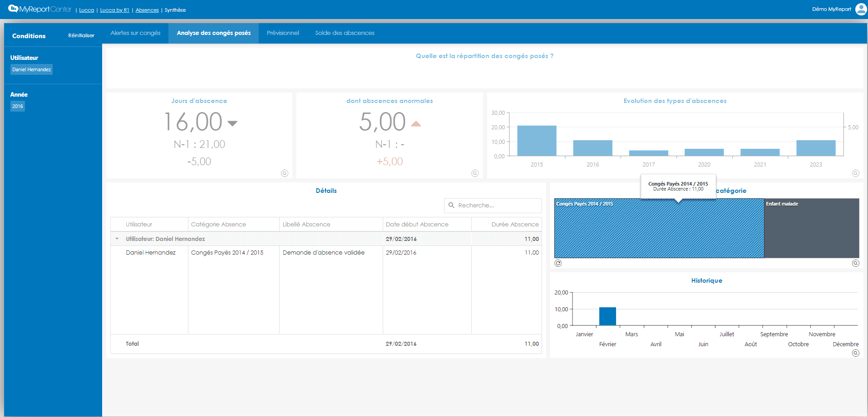
Task: Click the Réinitialiser button
Action: click(x=81, y=35)
